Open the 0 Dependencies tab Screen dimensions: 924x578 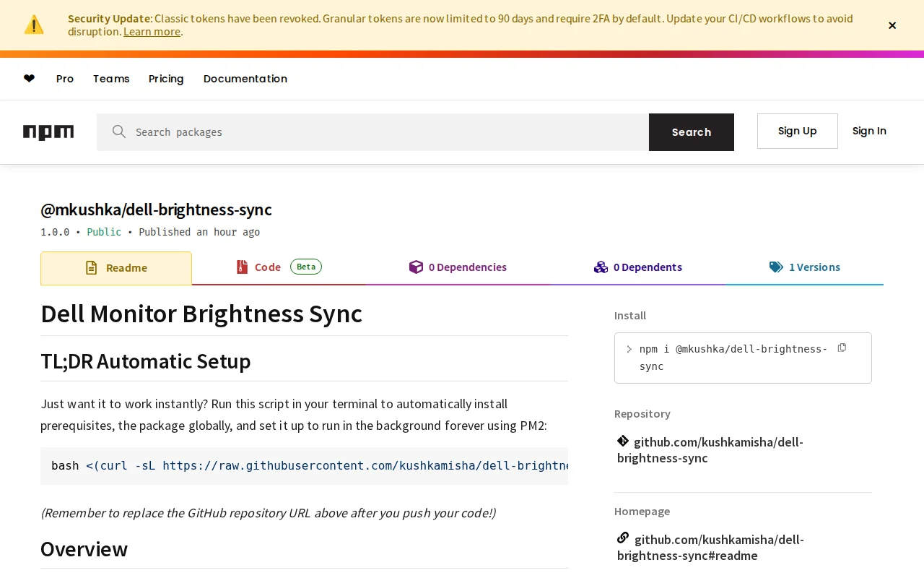click(x=458, y=267)
